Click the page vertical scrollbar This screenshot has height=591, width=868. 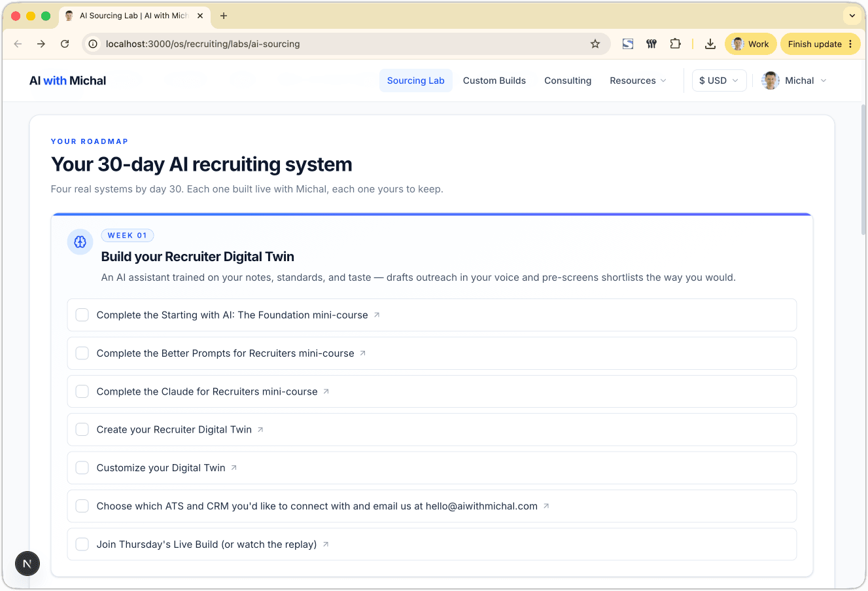[x=863, y=170]
